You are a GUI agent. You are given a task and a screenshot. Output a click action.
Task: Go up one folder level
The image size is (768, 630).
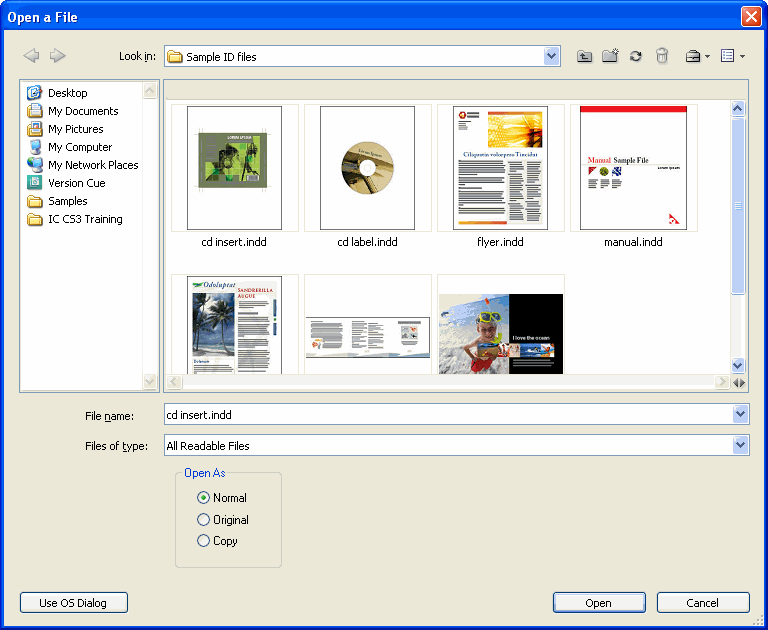point(584,56)
